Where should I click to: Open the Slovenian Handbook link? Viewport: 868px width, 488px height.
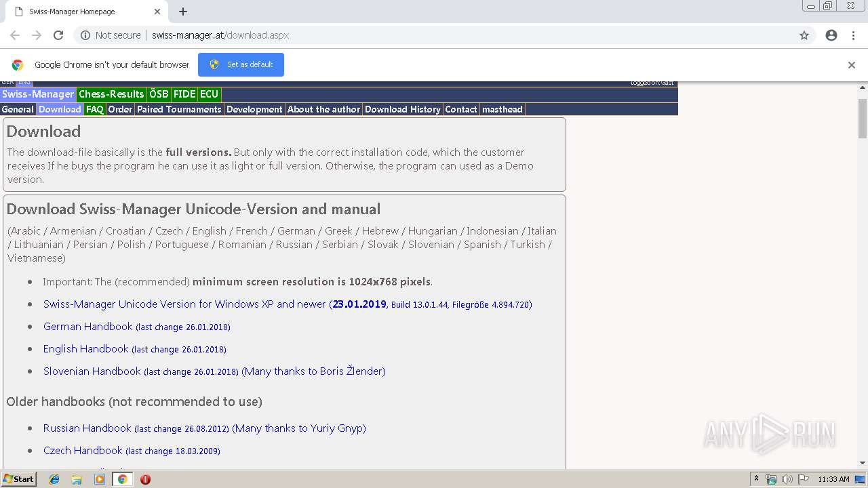pos(214,371)
